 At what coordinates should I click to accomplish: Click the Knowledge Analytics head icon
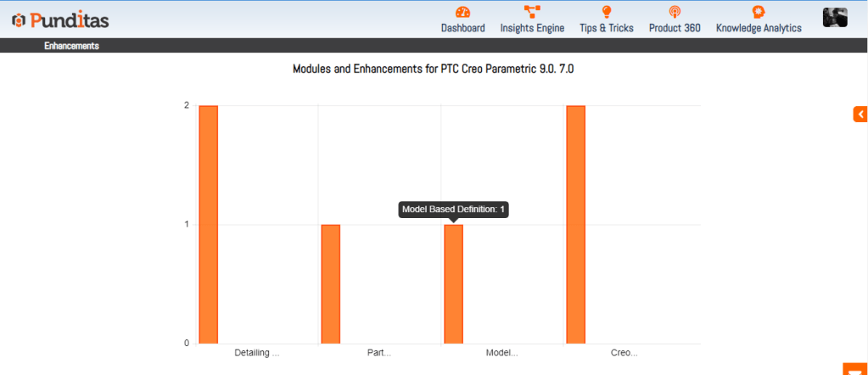click(x=759, y=12)
